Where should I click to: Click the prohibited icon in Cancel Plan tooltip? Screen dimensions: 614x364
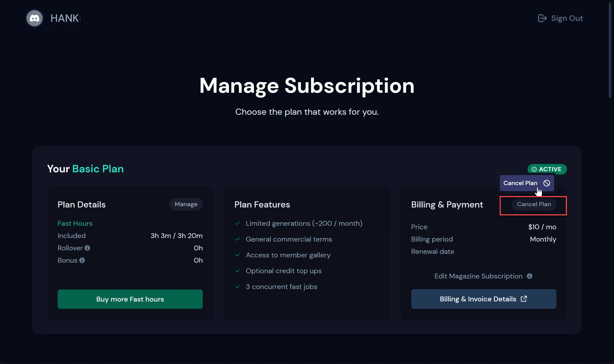coord(546,183)
